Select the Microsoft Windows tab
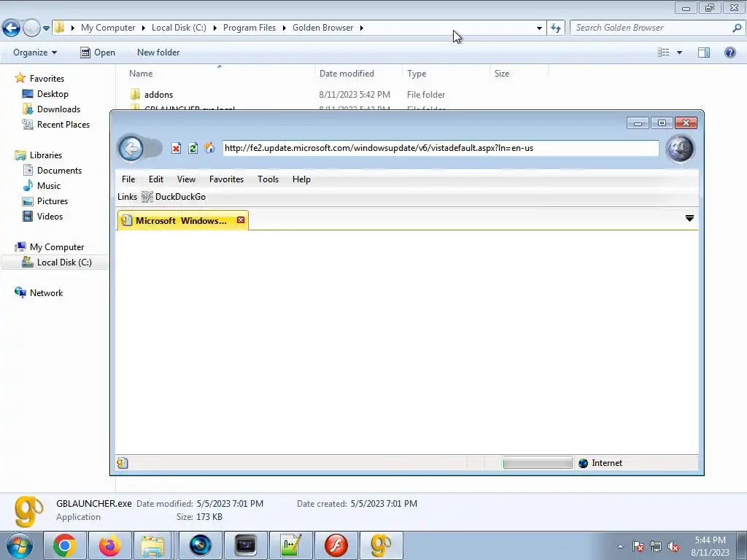The image size is (747, 560). click(182, 220)
